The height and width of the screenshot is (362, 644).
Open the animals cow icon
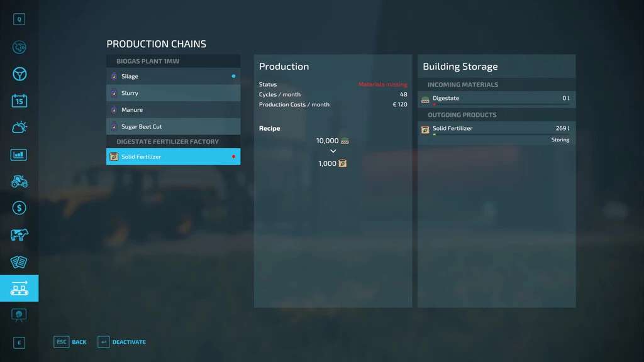click(19, 235)
